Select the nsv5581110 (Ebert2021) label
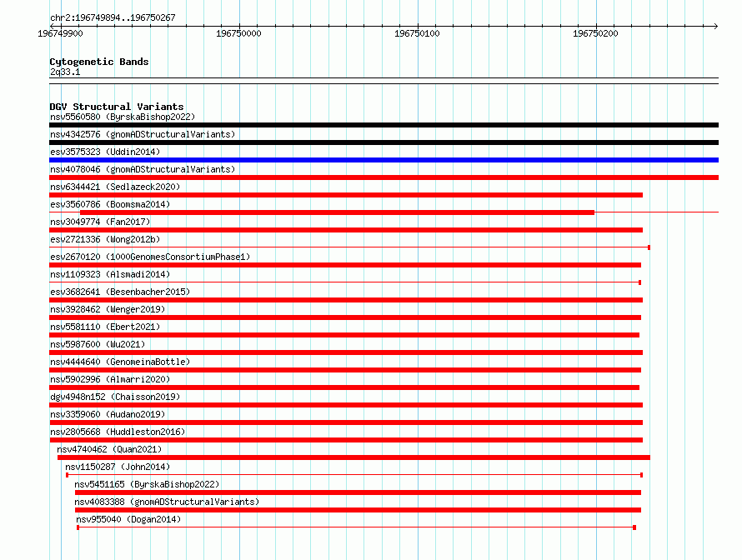The width and height of the screenshot is (742, 560). [x=105, y=327]
